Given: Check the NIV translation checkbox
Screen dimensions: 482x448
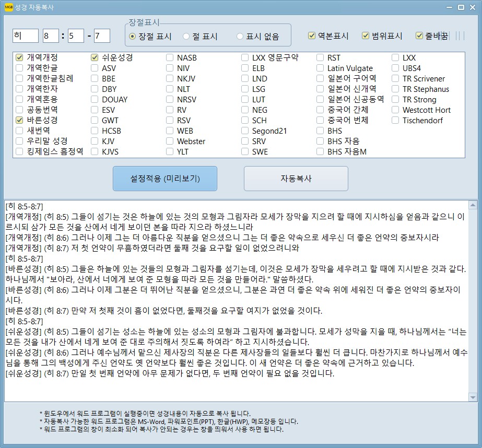Looking at the screenshot, I should click(170, 68).
